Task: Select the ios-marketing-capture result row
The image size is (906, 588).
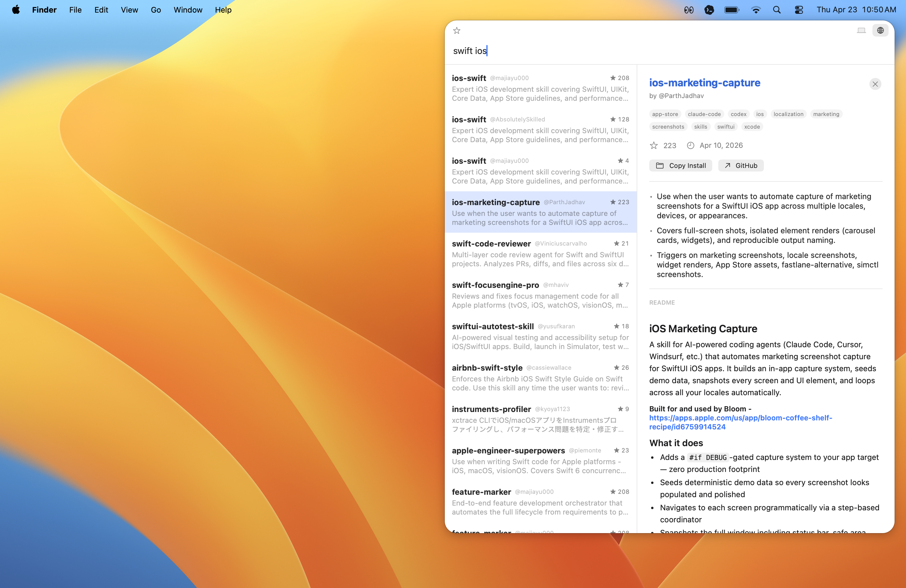Action: pyautogui.click(x=540, y=212)
